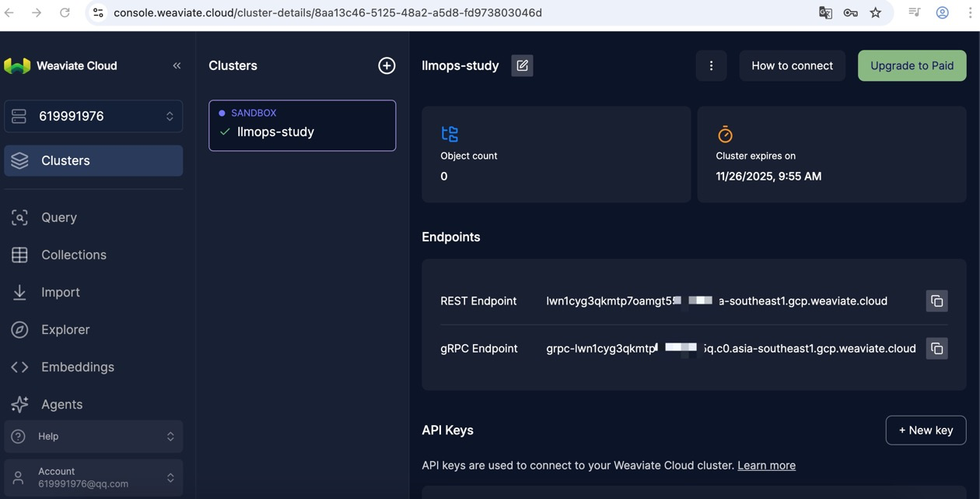This screenshot has height=499, width=980.
Task: Click the organization server icon
Action: [x=19, y=116]
